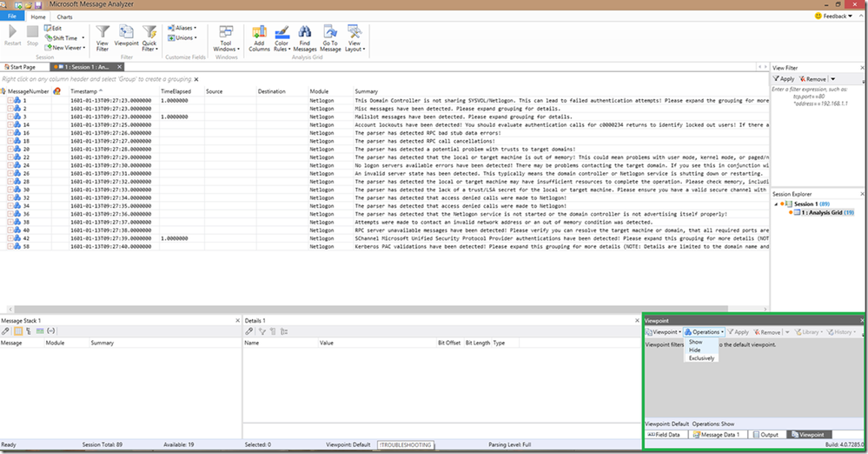This screenshot has width=868, height=454.
Task: Choose Show in Operations menu
Action: click(696, 342)
